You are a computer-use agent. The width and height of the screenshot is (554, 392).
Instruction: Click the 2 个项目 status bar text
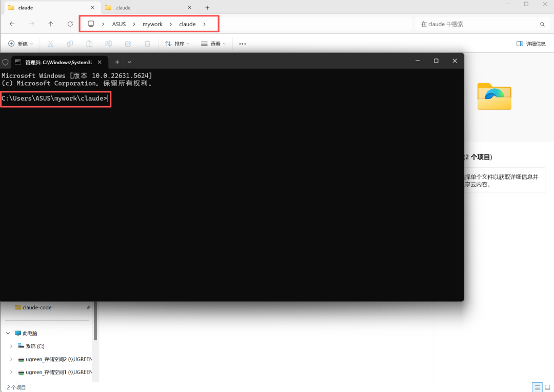pos(16,387)
